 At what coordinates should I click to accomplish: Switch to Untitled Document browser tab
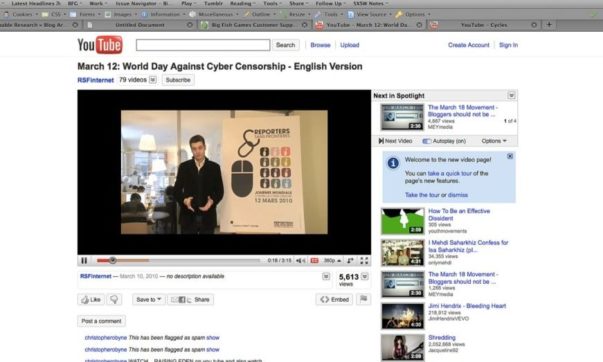(x=140, y=25)
